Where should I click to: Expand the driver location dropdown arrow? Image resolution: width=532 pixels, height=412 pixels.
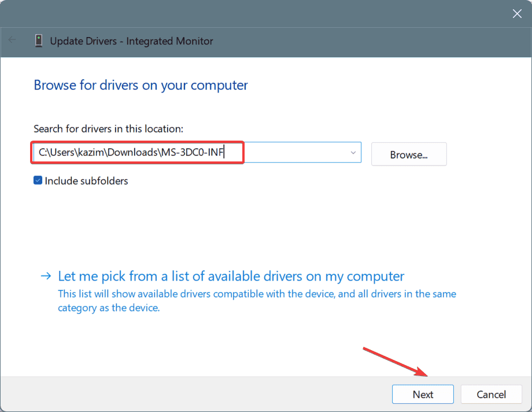click(353, 153)
